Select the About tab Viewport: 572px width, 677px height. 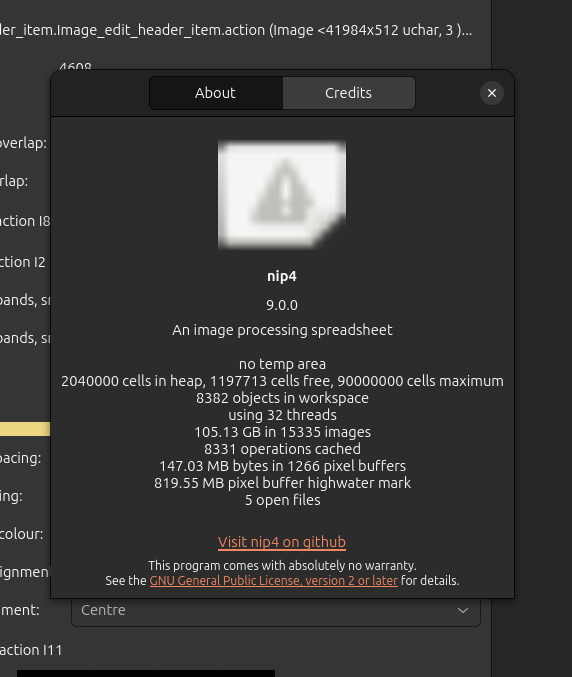[215, 93]
